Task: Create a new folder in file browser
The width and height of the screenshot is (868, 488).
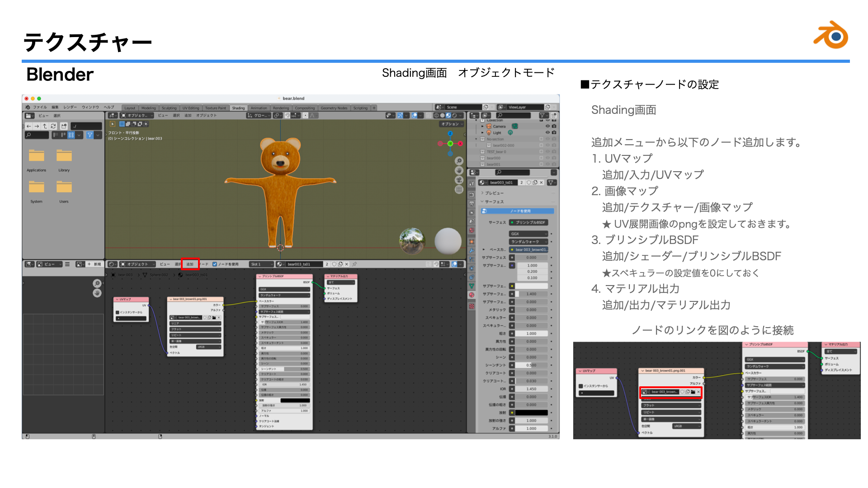Action: coord(64,126)
